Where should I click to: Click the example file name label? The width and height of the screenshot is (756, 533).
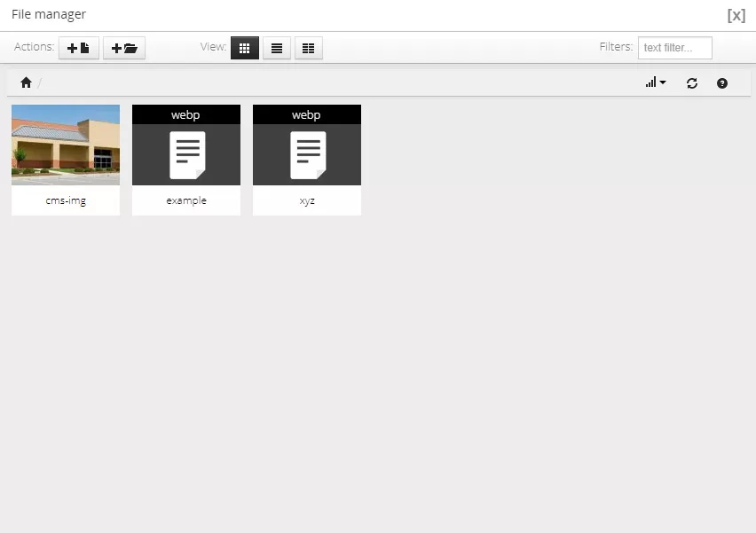[186, 200]
